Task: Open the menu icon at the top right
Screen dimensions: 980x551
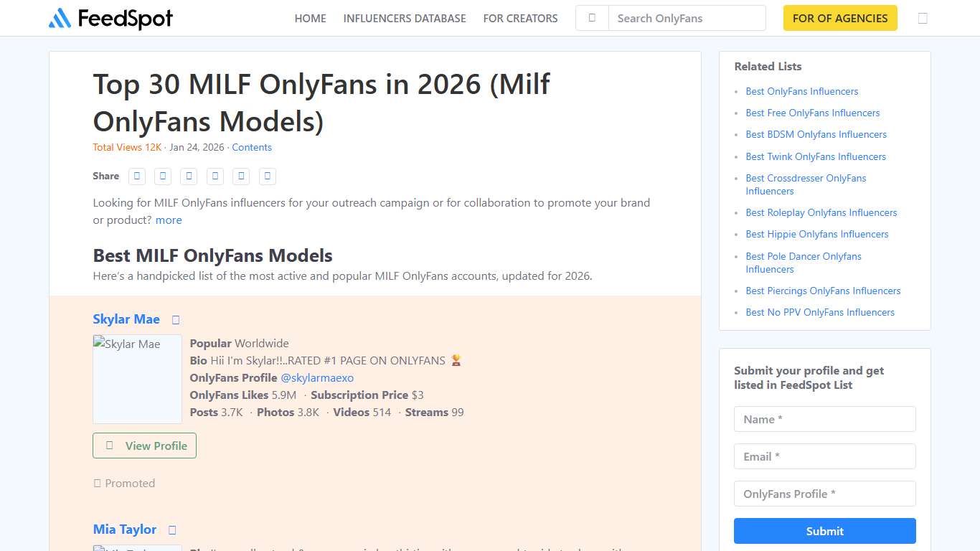Action: 923,18
